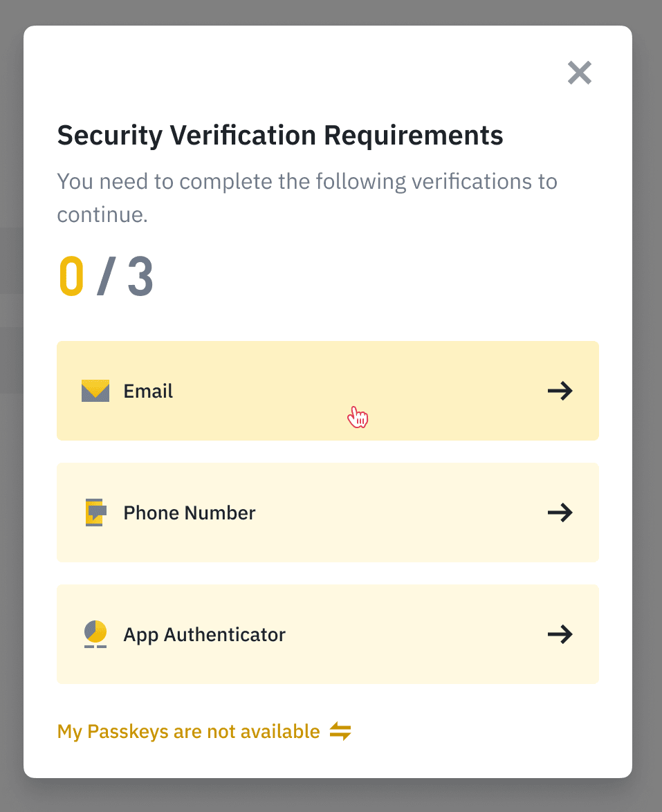This screenshot has width=662, height=812.
Task: Click the swap arrows icon beside Passkeys
Action: coord(340,731)
